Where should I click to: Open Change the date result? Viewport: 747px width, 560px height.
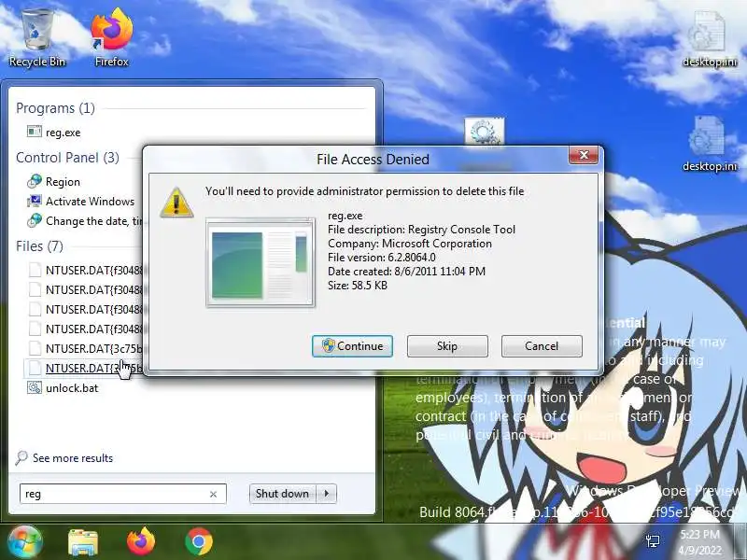click(94, 221)
